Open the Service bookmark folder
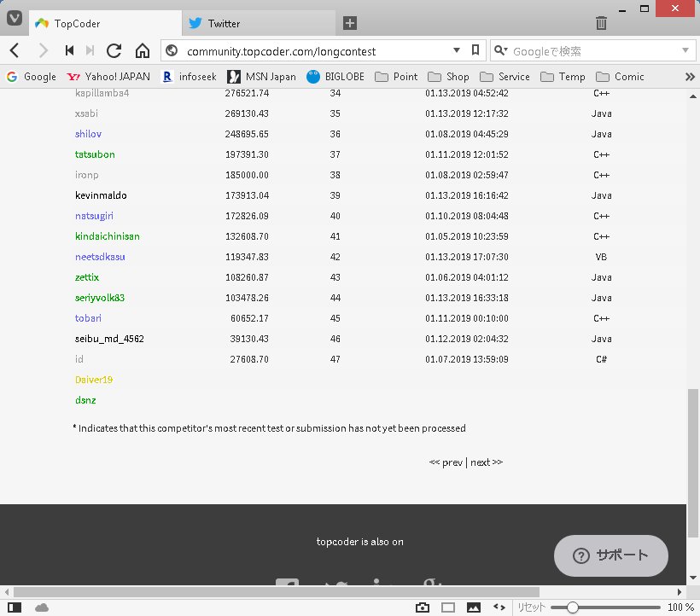Screen dimensions: 700x616 tap(505, 77)
